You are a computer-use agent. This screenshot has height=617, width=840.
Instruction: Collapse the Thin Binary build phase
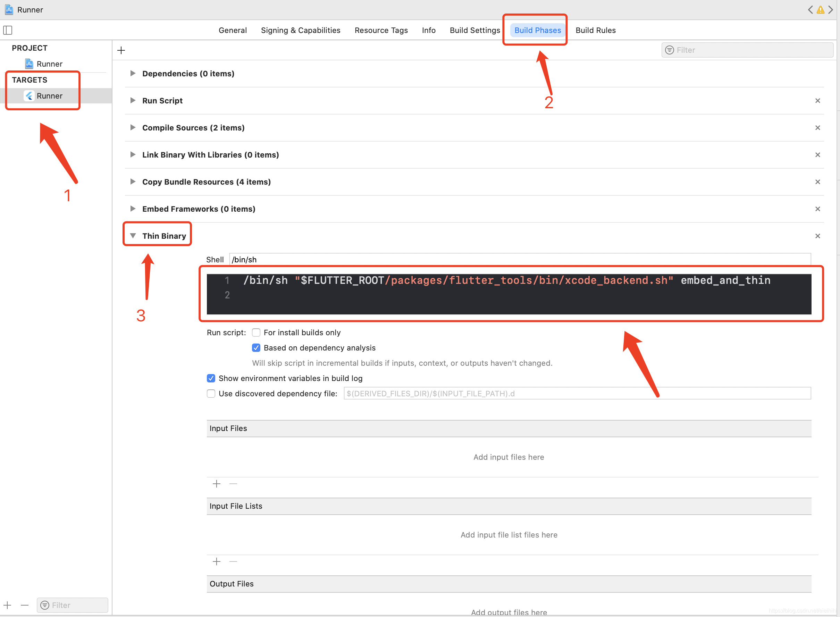[x=133, y=235]
